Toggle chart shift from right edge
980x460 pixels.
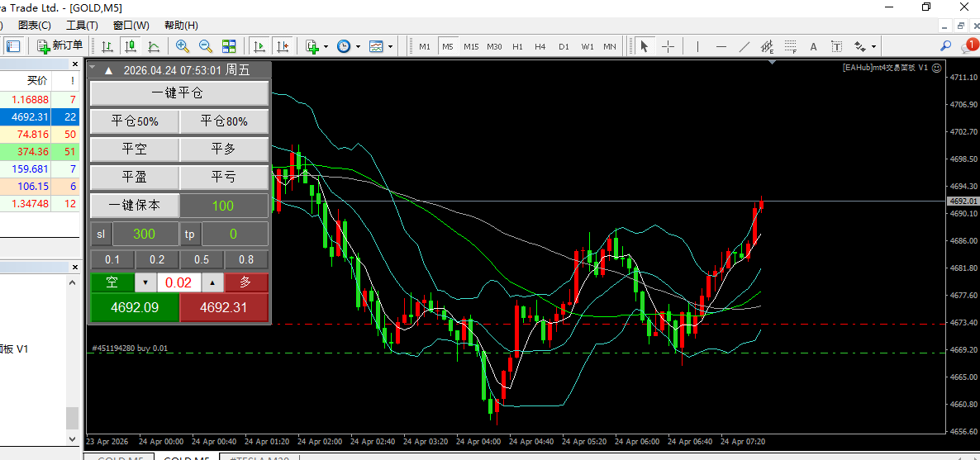(x=283, y=45)
